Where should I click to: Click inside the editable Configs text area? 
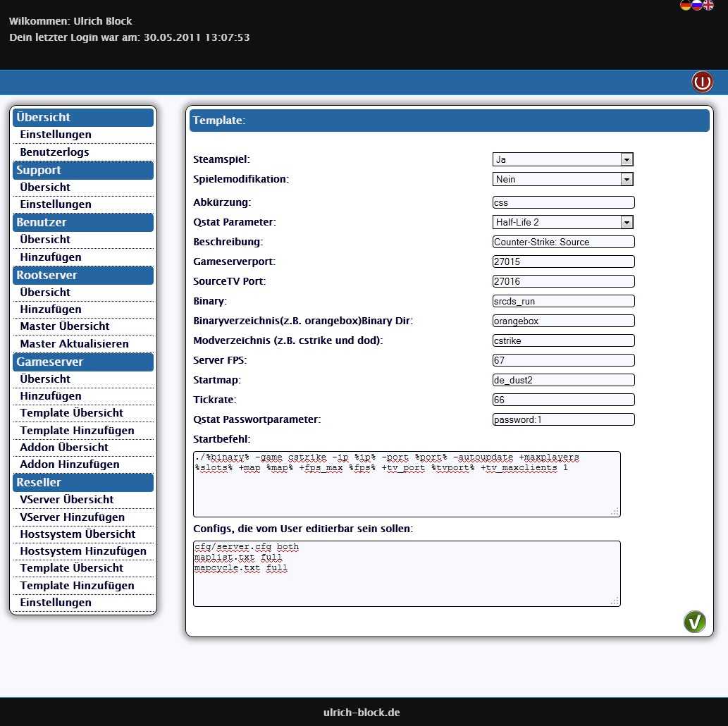click(407, 574)
